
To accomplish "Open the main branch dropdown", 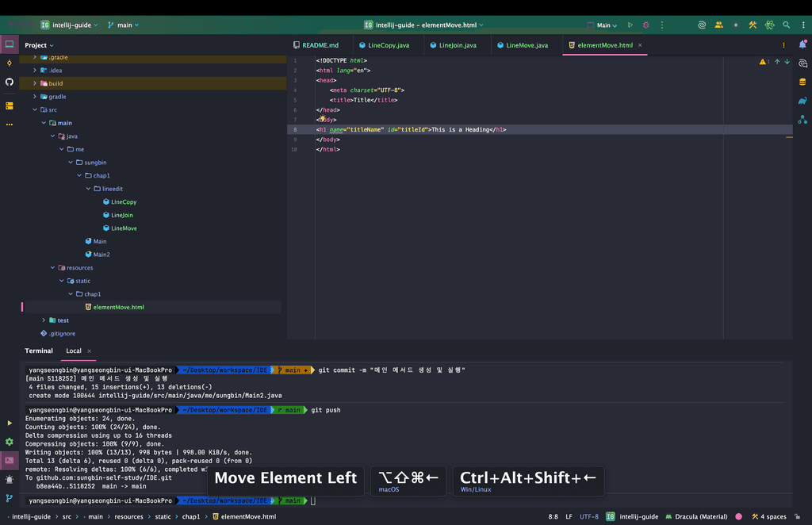I will pyautogui.click(x=123, y=25).
